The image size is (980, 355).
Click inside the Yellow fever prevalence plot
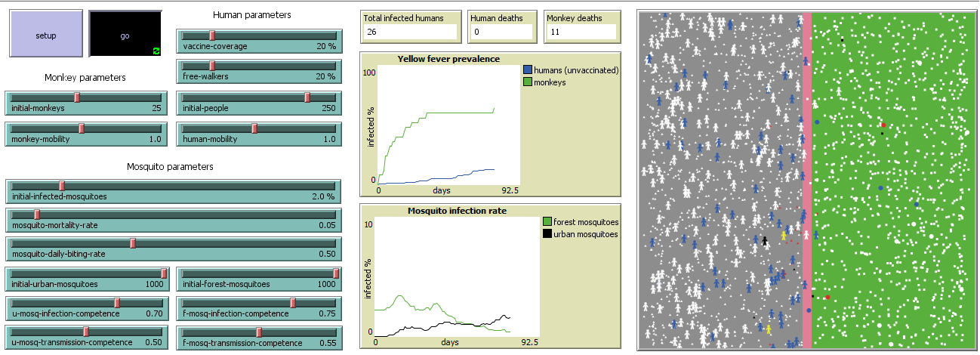[445, 125]
